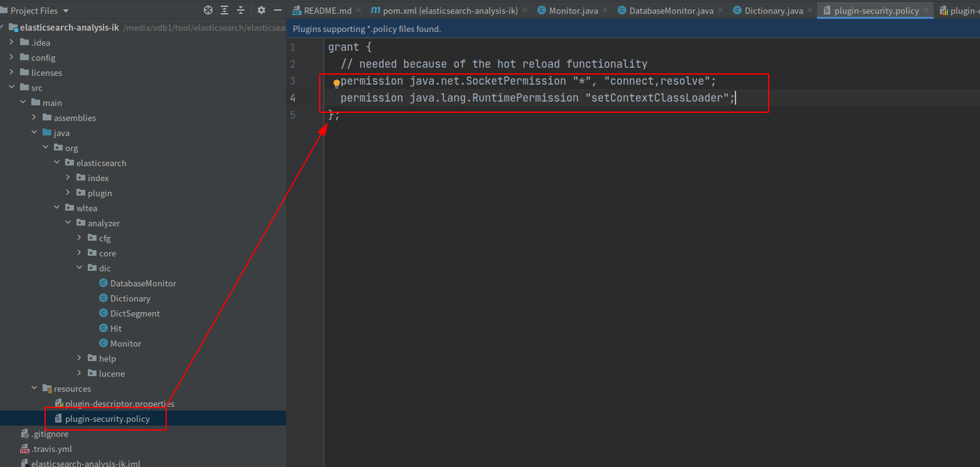980x467 pixels.
Task: Select plugin-descriptor.properties in tree
Action: point(120,404)
